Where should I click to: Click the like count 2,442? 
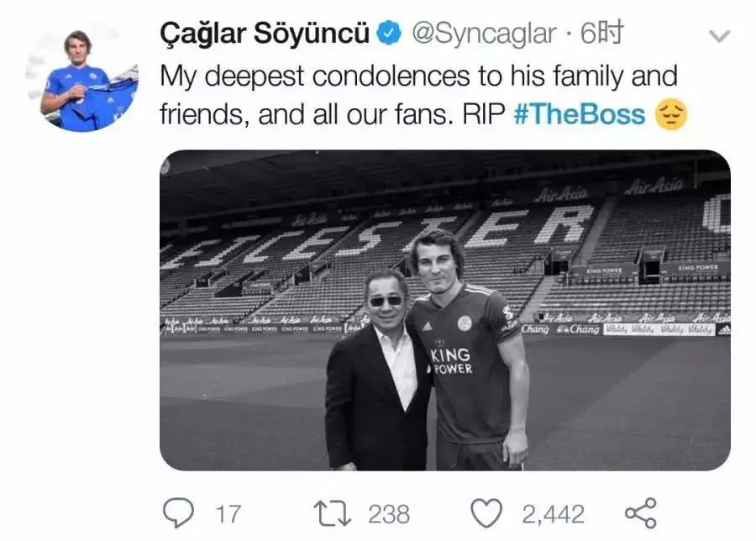point(552,513)
